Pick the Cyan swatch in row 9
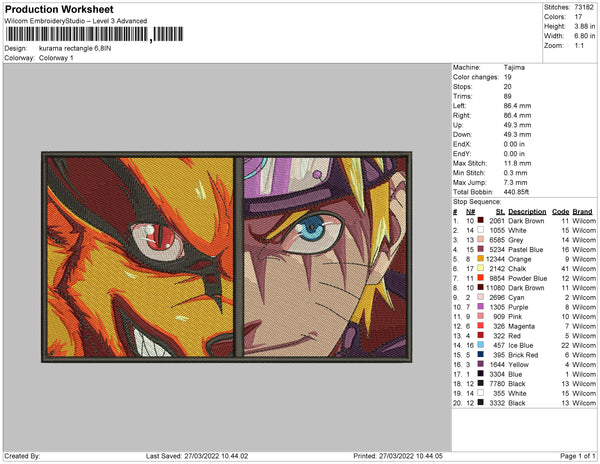 coord(480,297)
